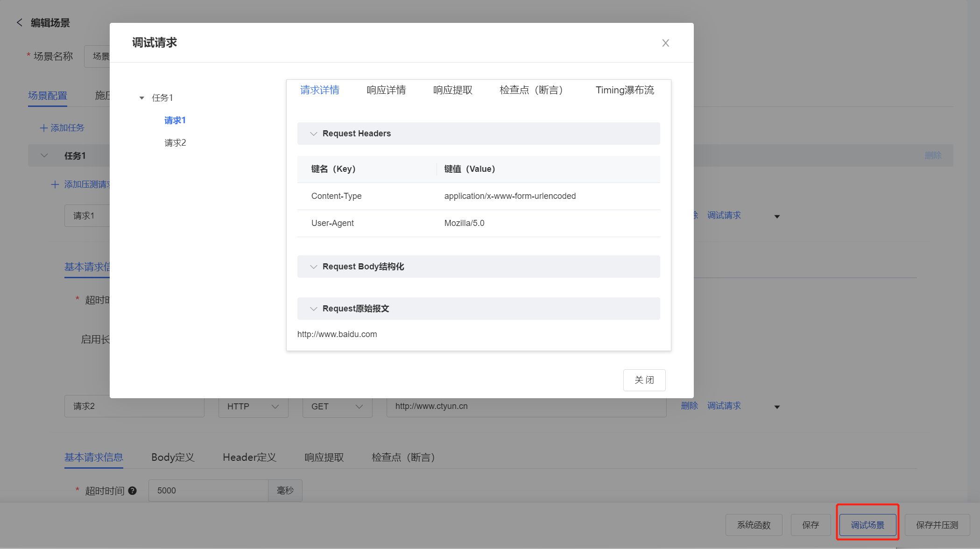Click the back arrow next to 编辑场景
This screenshot has width=980, height=549.
(19, 22)
